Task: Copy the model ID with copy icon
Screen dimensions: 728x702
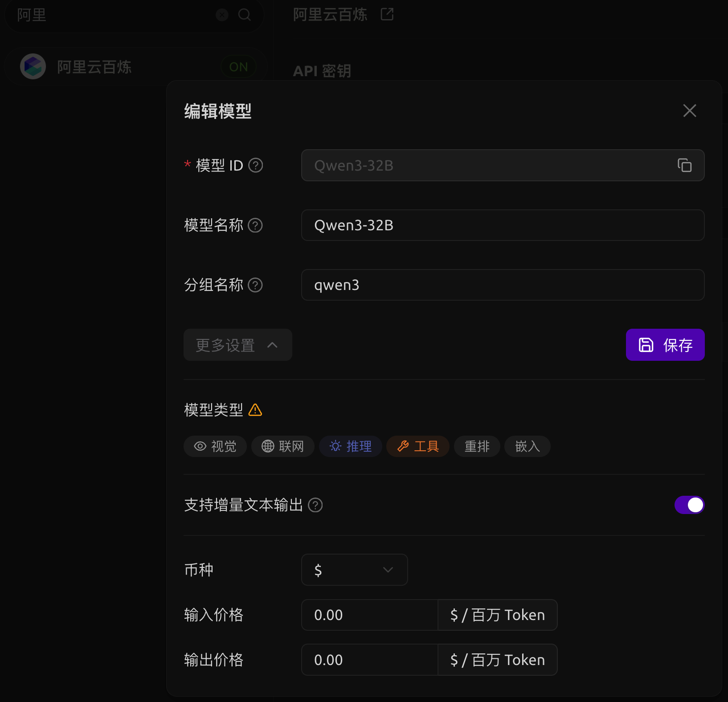Action: (x=684, y=165)
